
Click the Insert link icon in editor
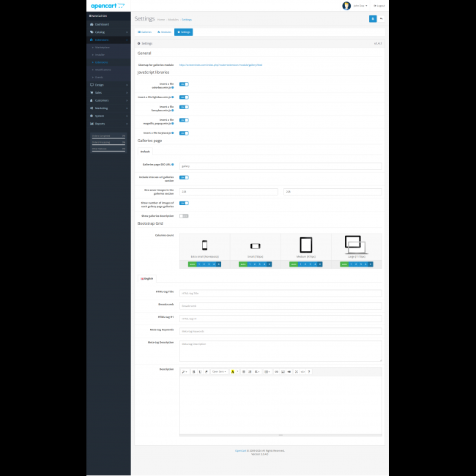tap(276, 371)
